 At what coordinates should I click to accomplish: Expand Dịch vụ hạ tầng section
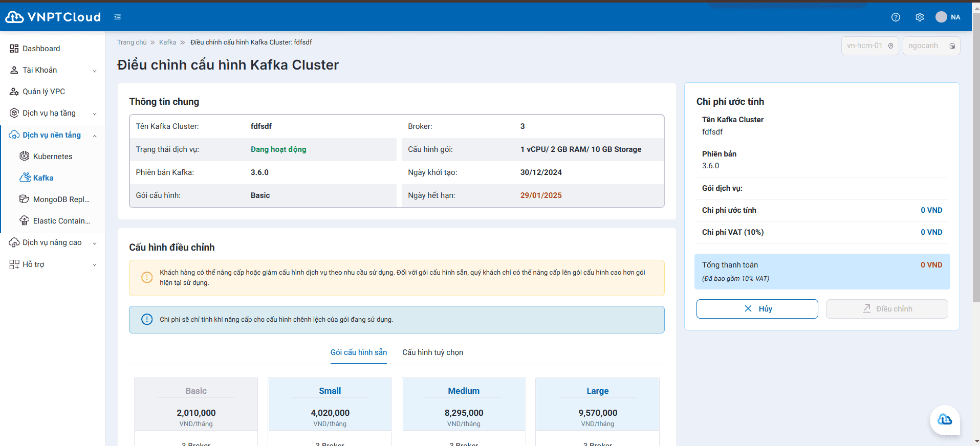53,113
